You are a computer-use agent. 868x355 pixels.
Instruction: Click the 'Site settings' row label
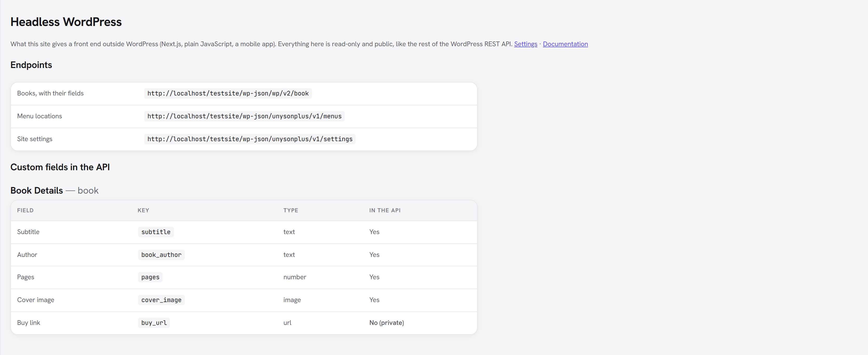tap(35, 139)
